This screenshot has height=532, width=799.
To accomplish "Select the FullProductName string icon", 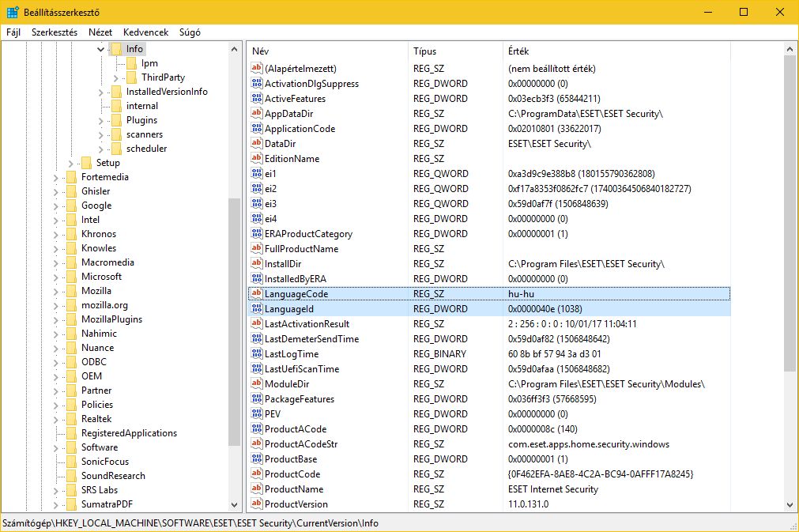I will coord(257,249).
